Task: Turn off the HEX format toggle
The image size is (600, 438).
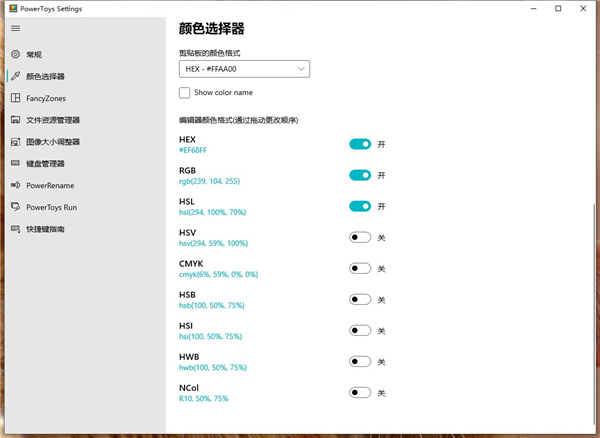Action: 360,144
